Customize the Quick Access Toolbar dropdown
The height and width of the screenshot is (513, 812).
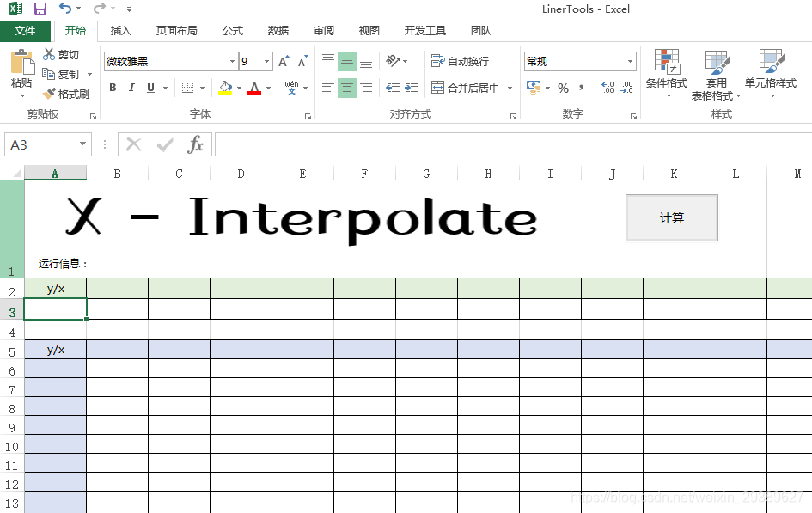click(129, 9)
